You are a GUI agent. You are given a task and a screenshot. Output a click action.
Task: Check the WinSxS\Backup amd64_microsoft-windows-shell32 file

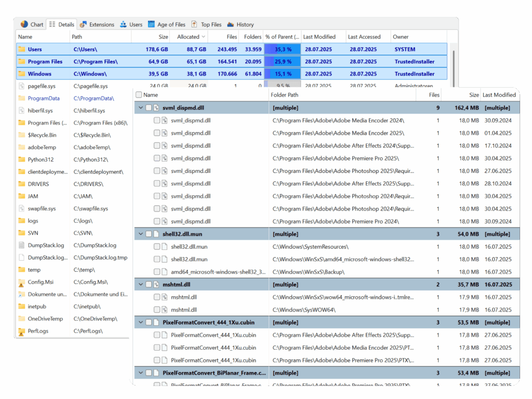[x=156, y=272]
